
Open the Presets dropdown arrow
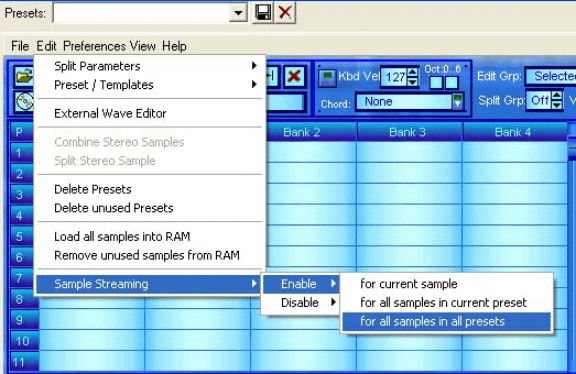[x=238, y=13]
